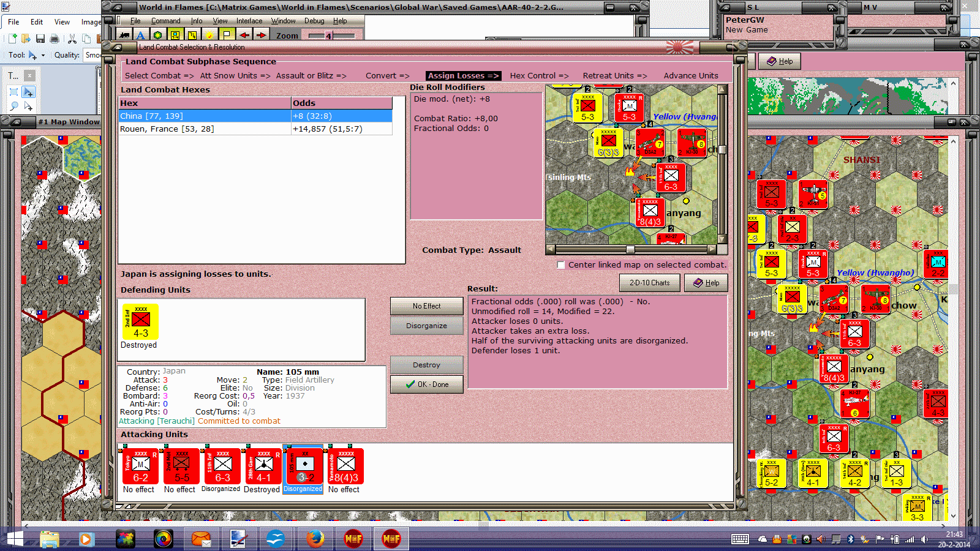The height and width of the screenshot is (551, 980).
Task: Select the Tokyo 6-2 attacking unit counter
Action: (140, 467)
